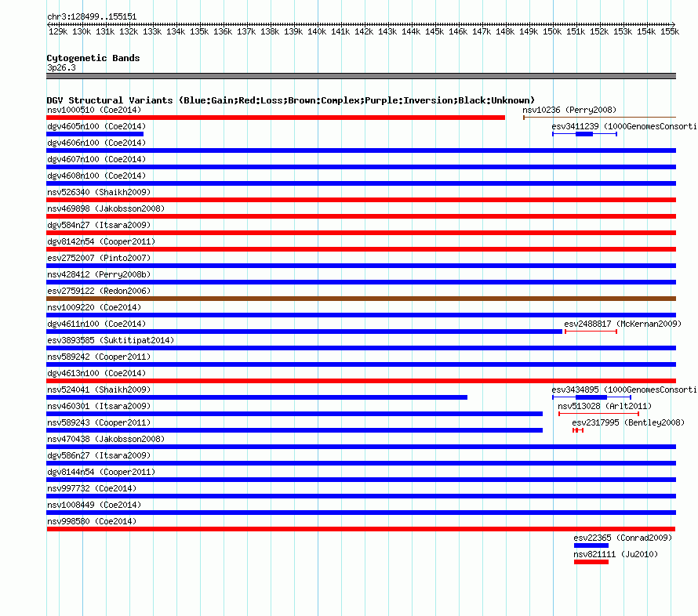698x616 pixels.
Task: Click the nsv1000510 (Coe2014) variant label
Action: pyautogui.click(x=94, y=110)
